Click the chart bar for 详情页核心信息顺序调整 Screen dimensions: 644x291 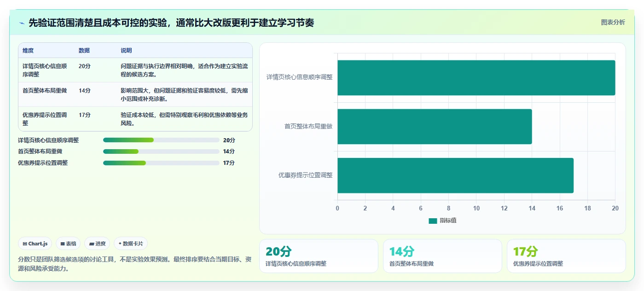click(x=476, y=78)
